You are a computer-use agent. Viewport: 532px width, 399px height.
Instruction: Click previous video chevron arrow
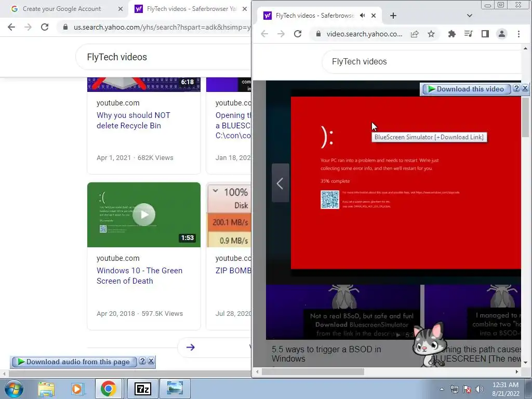pos(280,183)
